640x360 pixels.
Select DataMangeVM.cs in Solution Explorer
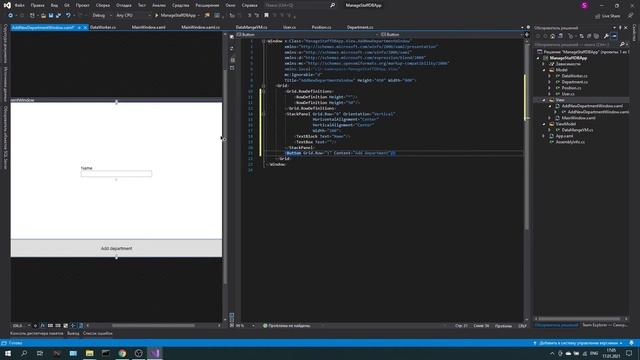[577, 130]
